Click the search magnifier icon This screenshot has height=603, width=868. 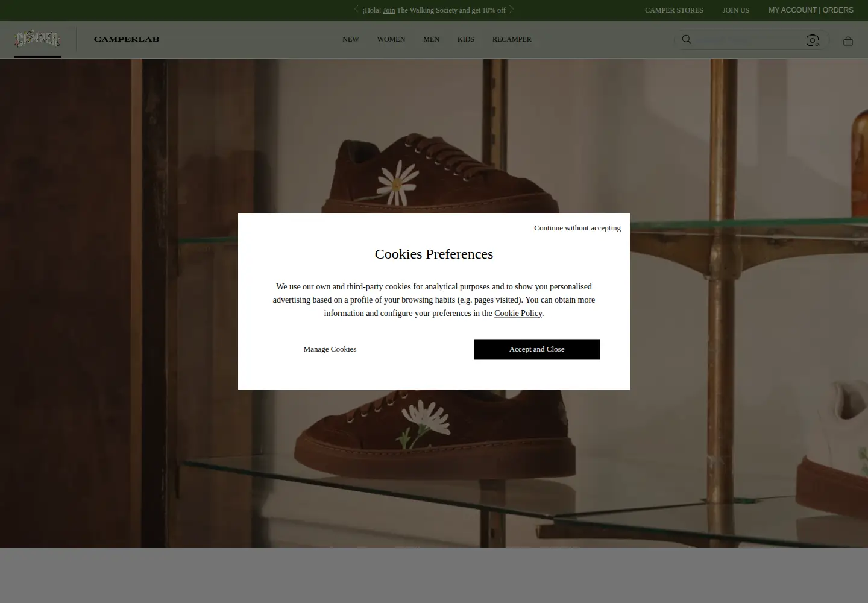tap(687, 40)
